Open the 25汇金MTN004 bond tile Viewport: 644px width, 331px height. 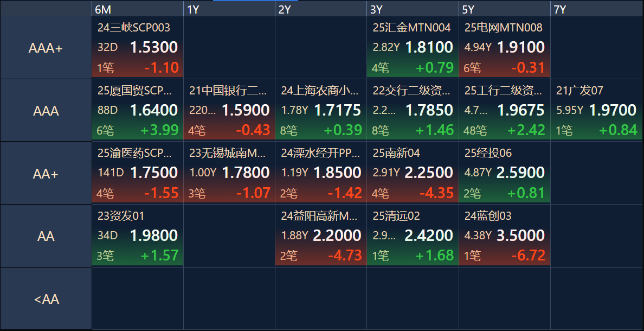click(x=413, y=48)
